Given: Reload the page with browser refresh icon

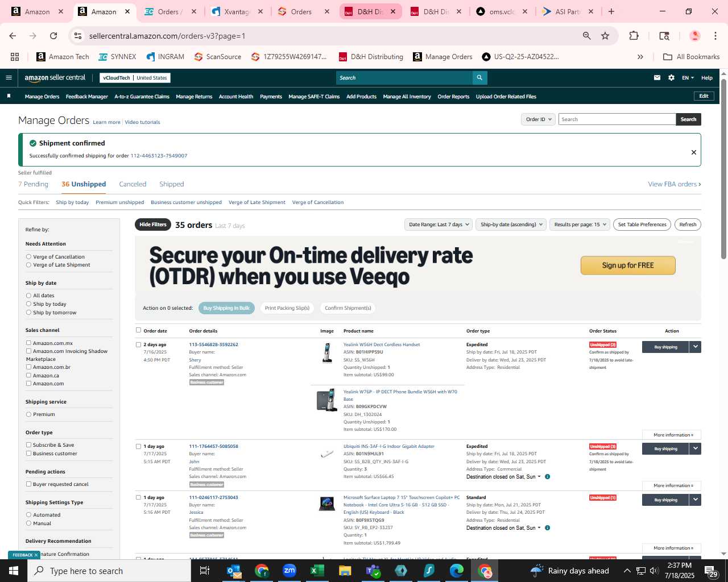Looking at the screenshot, I should (x=53, y=36).
